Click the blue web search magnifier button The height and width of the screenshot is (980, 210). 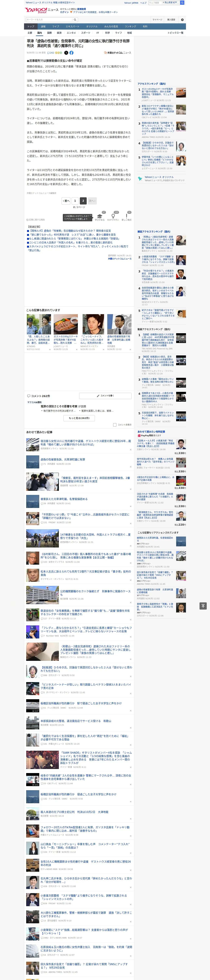[x=182, y=3]
